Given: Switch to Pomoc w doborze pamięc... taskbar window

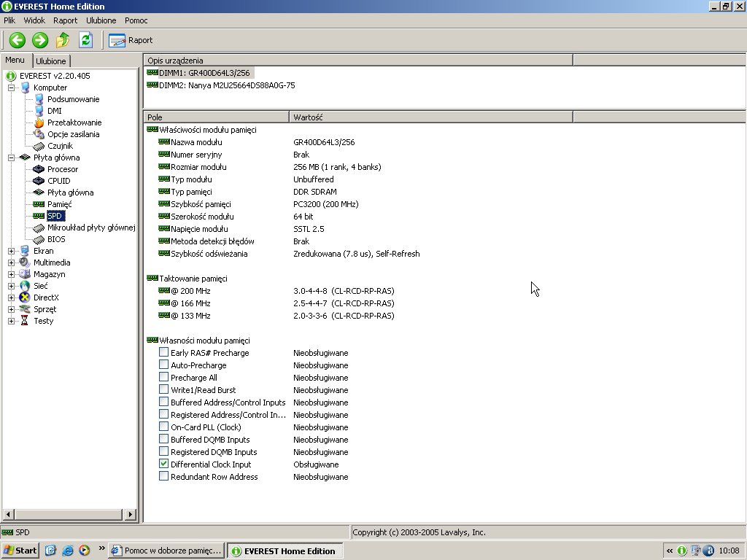Looking at the screenshot, I should click(166, 551).
